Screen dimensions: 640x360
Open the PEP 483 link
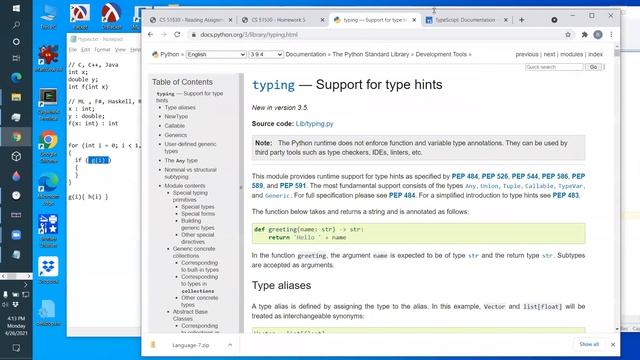565,196
